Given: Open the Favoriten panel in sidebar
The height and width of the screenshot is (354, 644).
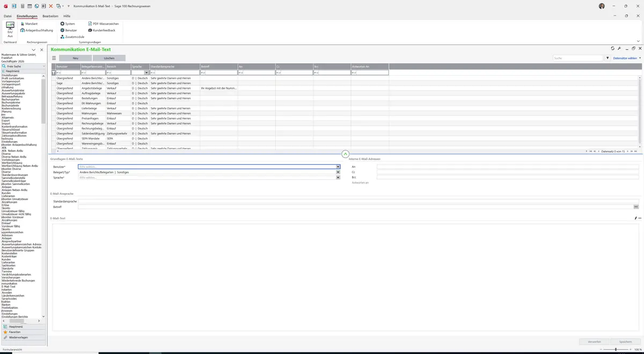Looking at the screenshot, I should click(24, 332).
